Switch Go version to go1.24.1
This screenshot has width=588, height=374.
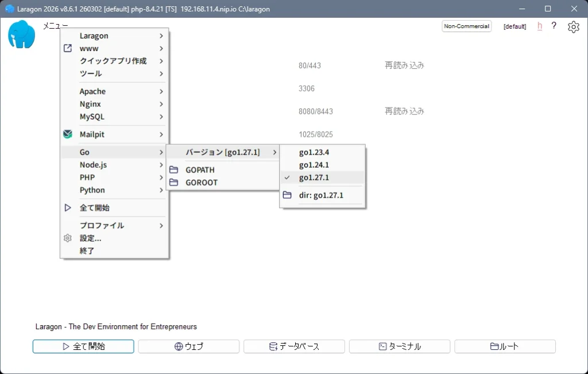click(322, 165)
